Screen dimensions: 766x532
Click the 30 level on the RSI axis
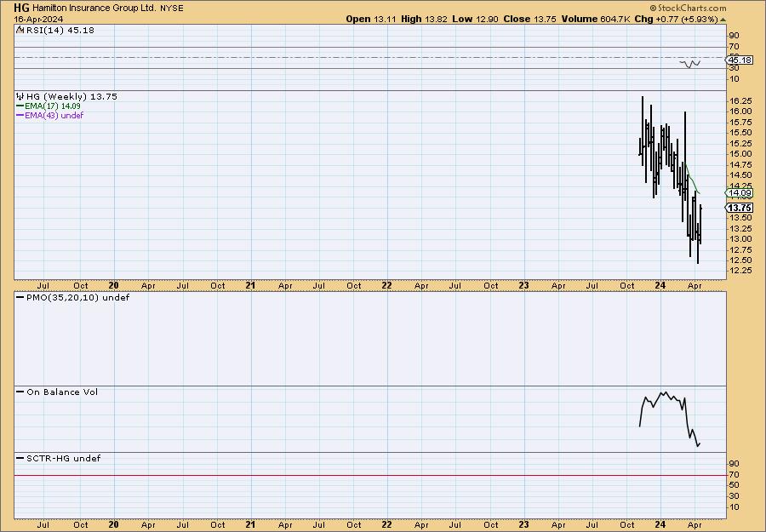(x=735, y=69)
